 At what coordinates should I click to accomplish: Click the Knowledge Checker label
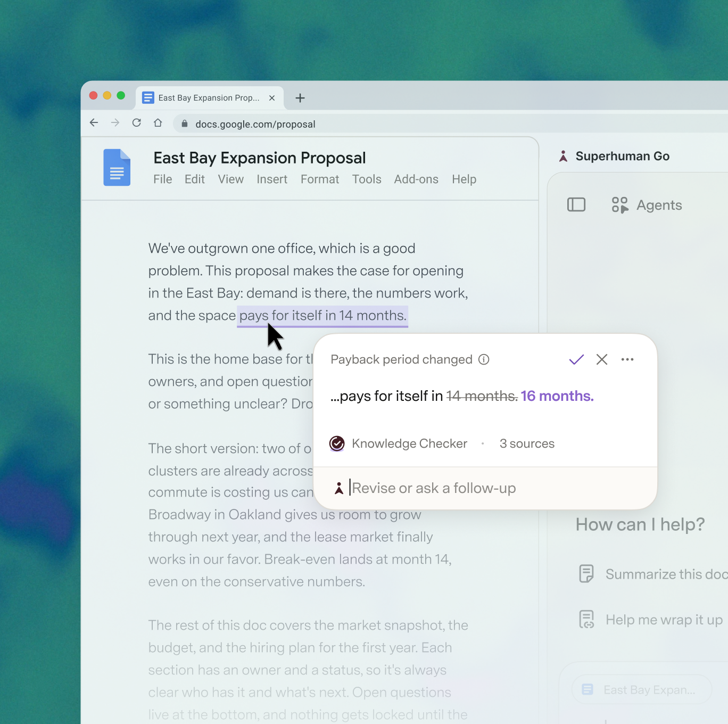click(410, 443)
